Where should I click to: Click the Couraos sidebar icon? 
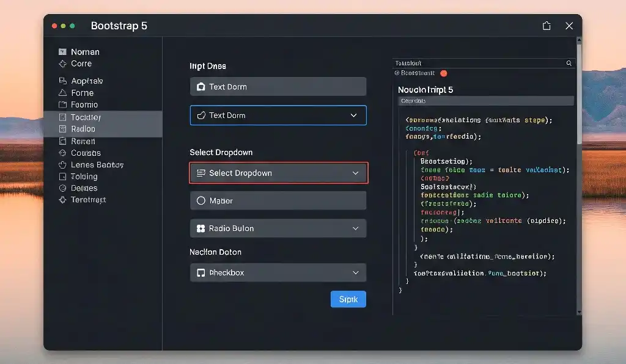click(62, 153)
